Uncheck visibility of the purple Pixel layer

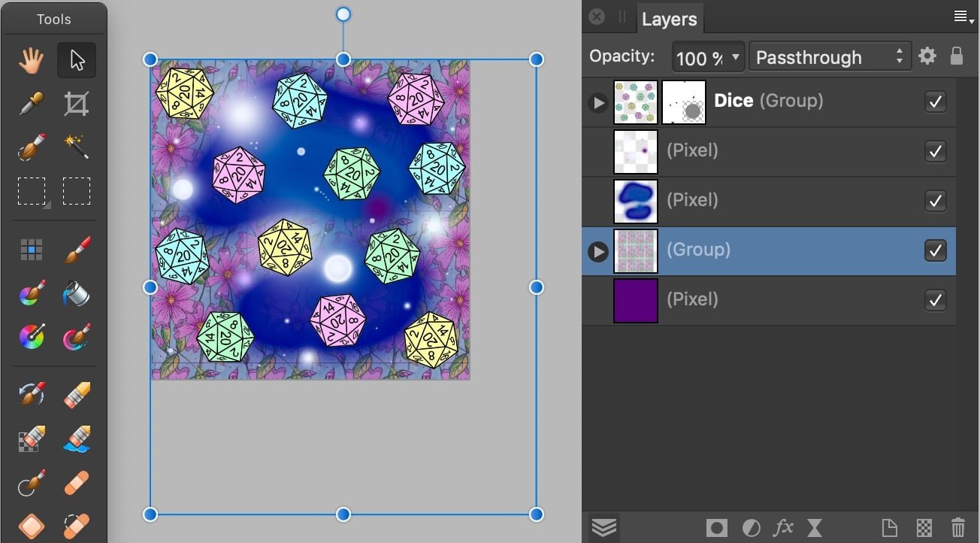tap(935, 300)
